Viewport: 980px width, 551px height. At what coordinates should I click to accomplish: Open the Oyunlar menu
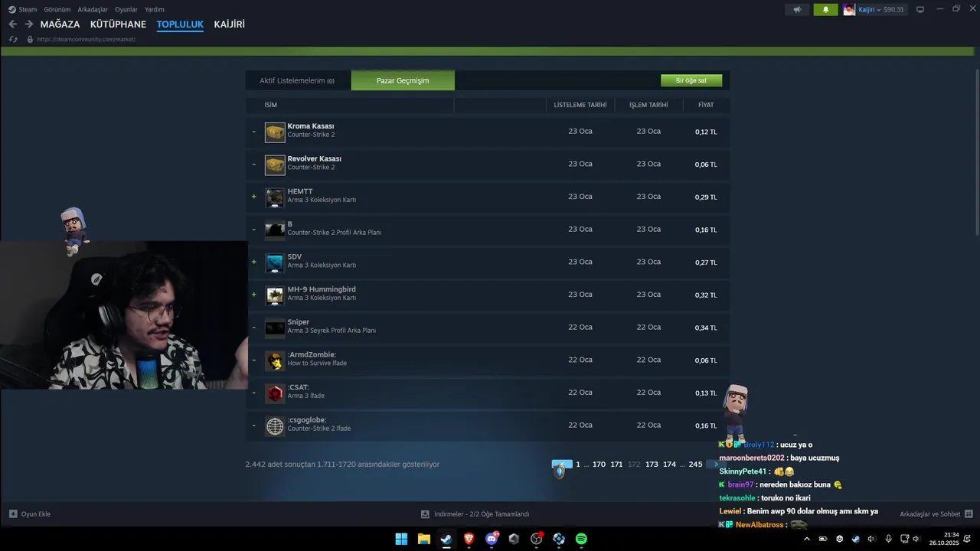click(126, 9)
